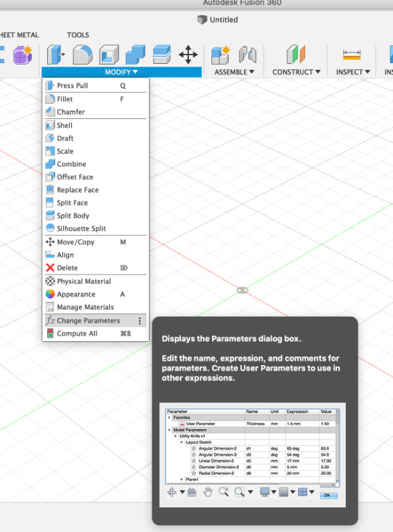Click the Offset Plane construct icon
393x532 pixels.
pyautogui.click(x=296, y=55)
